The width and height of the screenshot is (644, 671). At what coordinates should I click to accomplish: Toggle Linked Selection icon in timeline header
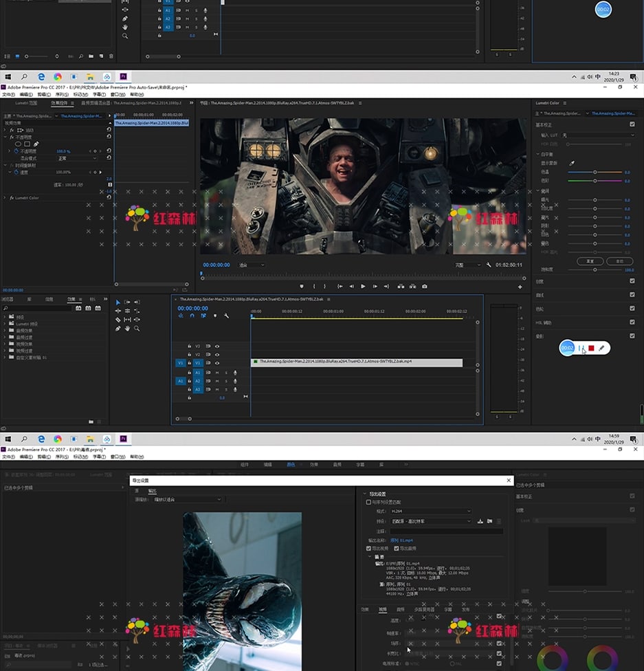pos(203,316)
